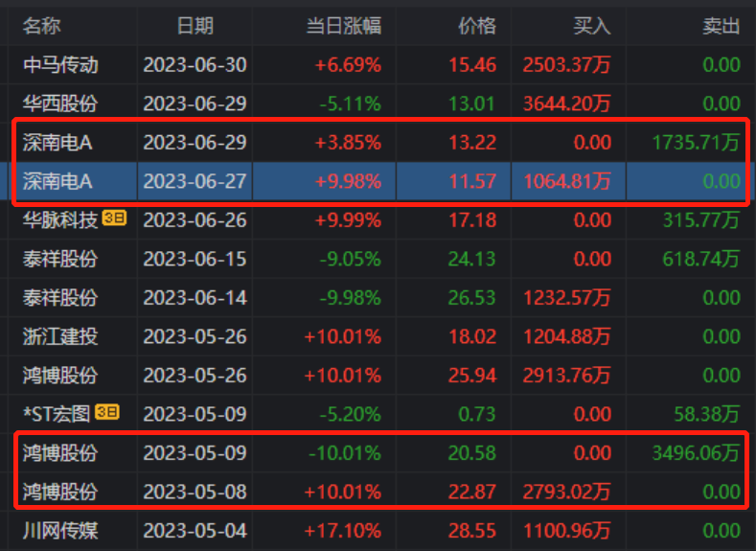Click the +6.69% daily change value

tap(348, 65)
